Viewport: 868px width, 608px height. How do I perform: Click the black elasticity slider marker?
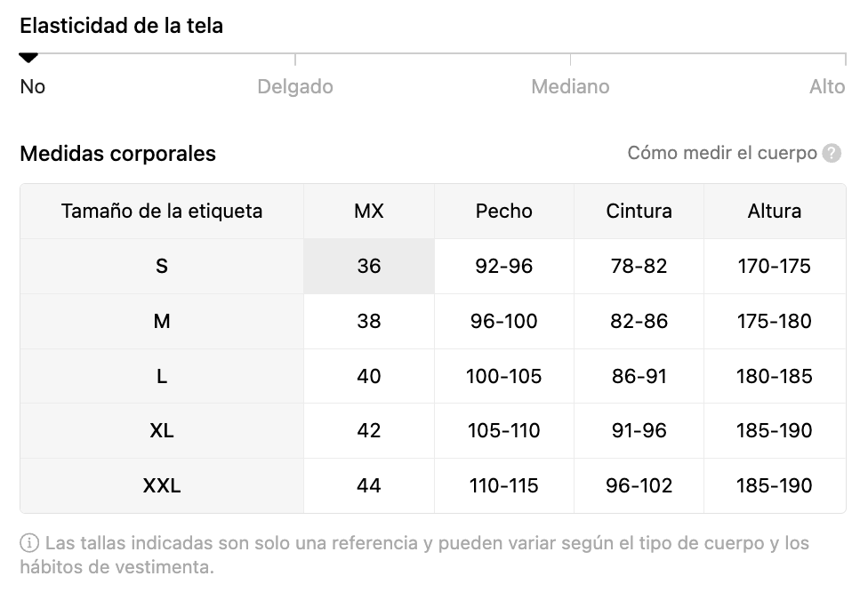click(28, 58)
